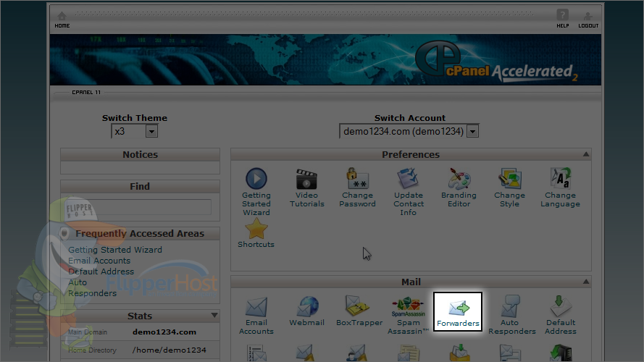The width and height of the screenshot is (644, 362).
Task: Launch the Branding Editor
Action: tap(459, 188)
